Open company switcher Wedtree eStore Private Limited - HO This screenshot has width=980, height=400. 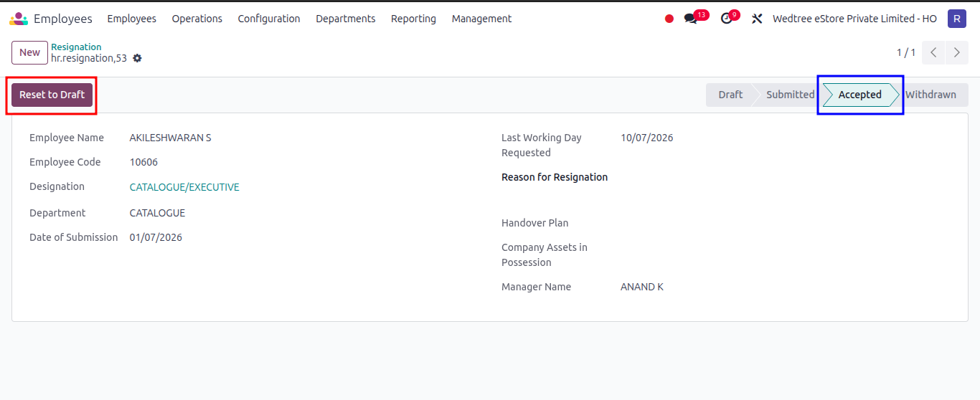point(854,19)
